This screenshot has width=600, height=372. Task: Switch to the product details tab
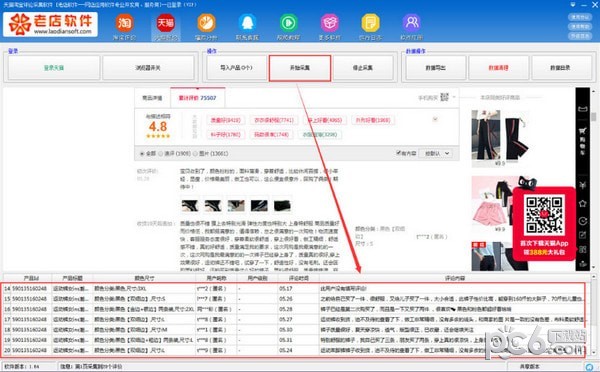point(152,98)
